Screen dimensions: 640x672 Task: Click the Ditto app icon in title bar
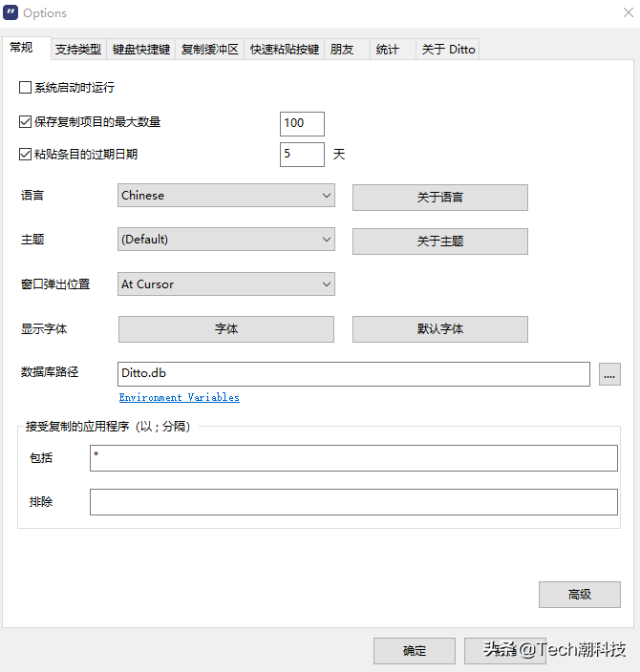pos(12,13)
